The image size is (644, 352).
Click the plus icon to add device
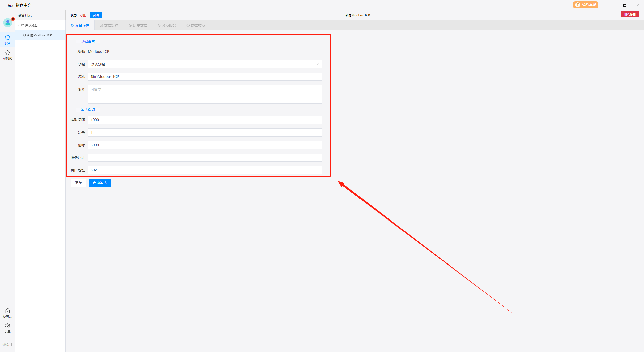(x=60, y=15)
